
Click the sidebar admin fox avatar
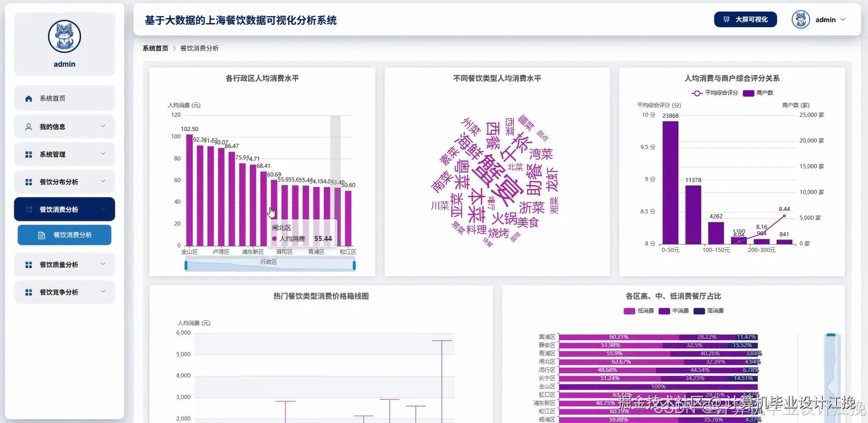pos(64,37)
